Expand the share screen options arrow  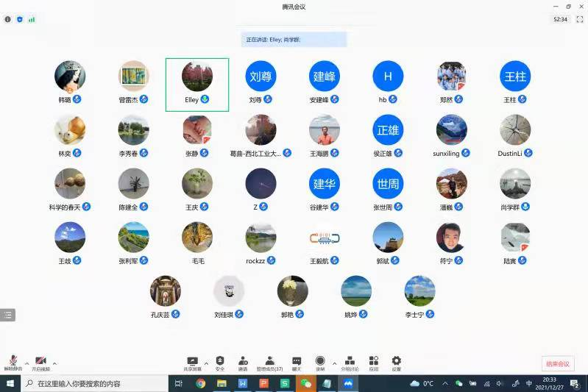click(x=206, y=363)
